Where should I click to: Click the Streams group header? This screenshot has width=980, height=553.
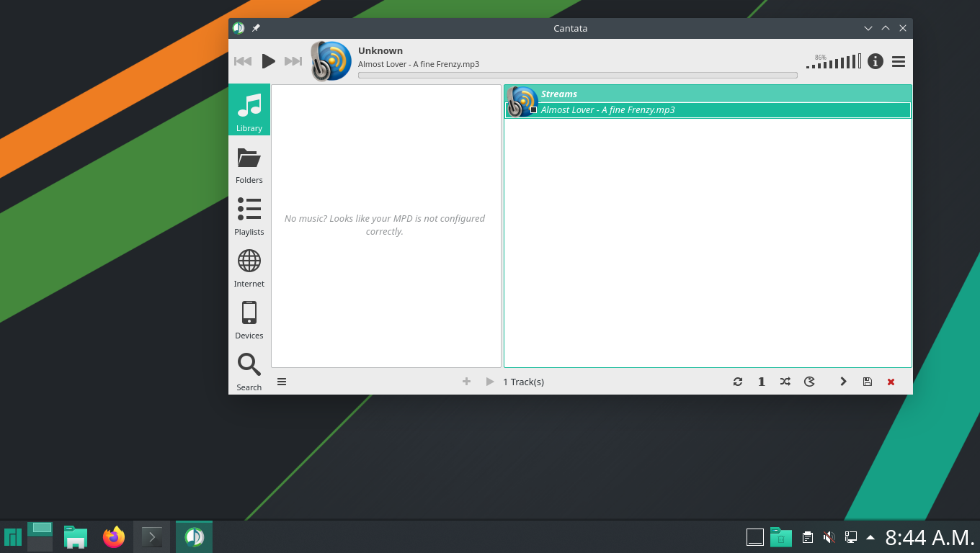click(708, 94)
